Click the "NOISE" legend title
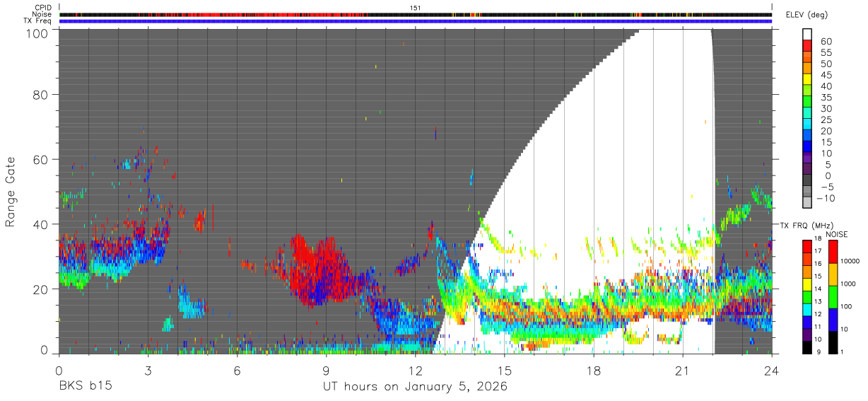The width and height of the screenshot is (868, 401). click(837, 234)
